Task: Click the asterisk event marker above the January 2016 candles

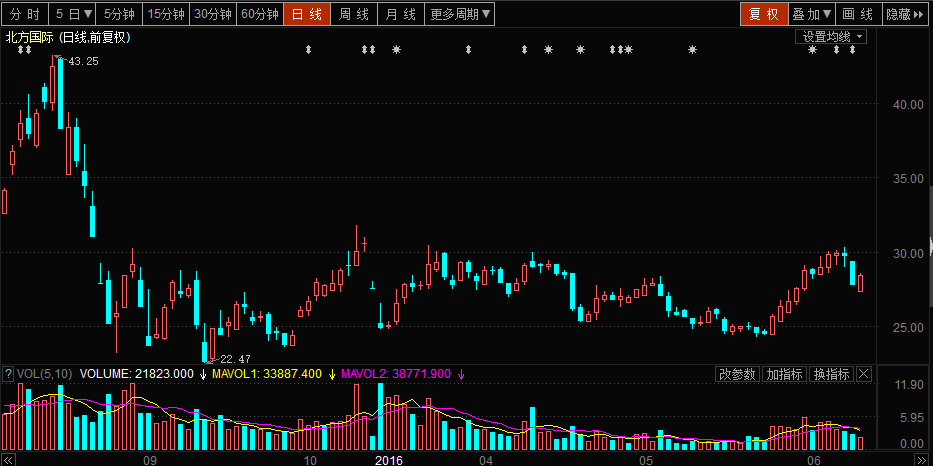Action: click(396, 50)
